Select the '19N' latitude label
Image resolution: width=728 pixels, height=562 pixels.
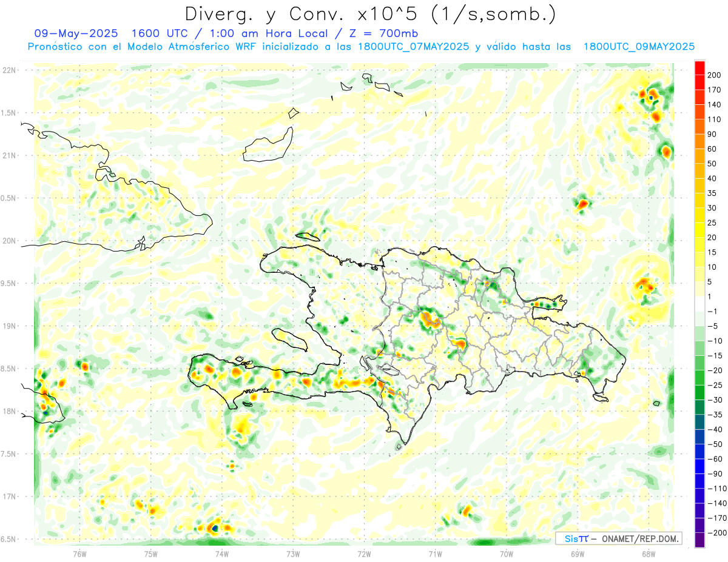8,326
